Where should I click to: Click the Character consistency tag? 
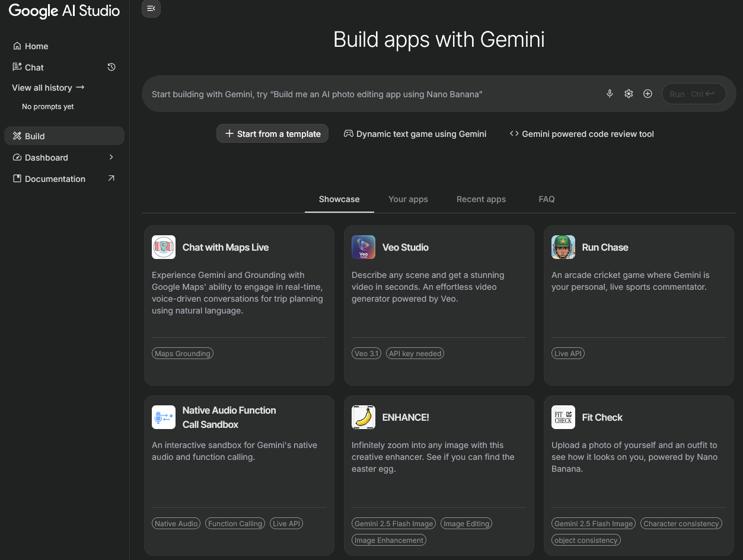pos(681,524)
